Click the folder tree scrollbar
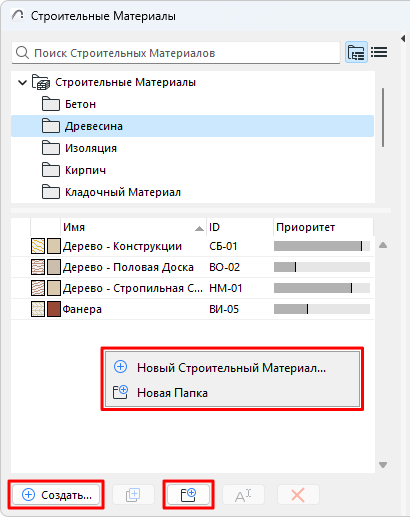410x517 pixels. (383, 117)
